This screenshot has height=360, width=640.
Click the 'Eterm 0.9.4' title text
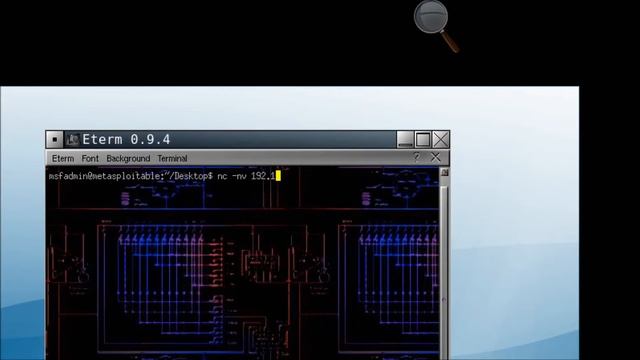click(x=126, y=140)
